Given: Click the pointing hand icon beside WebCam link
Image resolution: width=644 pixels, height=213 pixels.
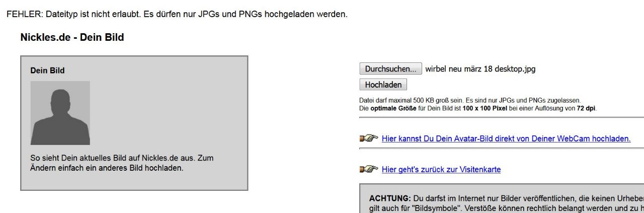Looking at the screenshot, I should [369, 138].
